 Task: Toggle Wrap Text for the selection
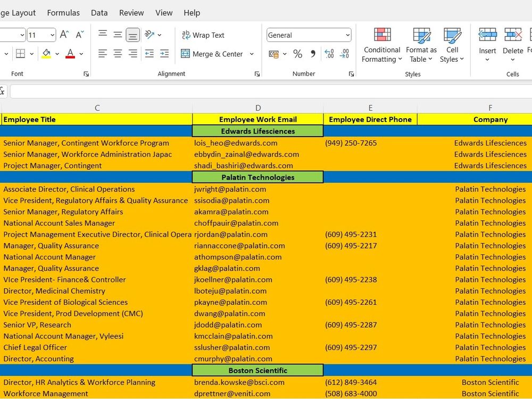203,35
